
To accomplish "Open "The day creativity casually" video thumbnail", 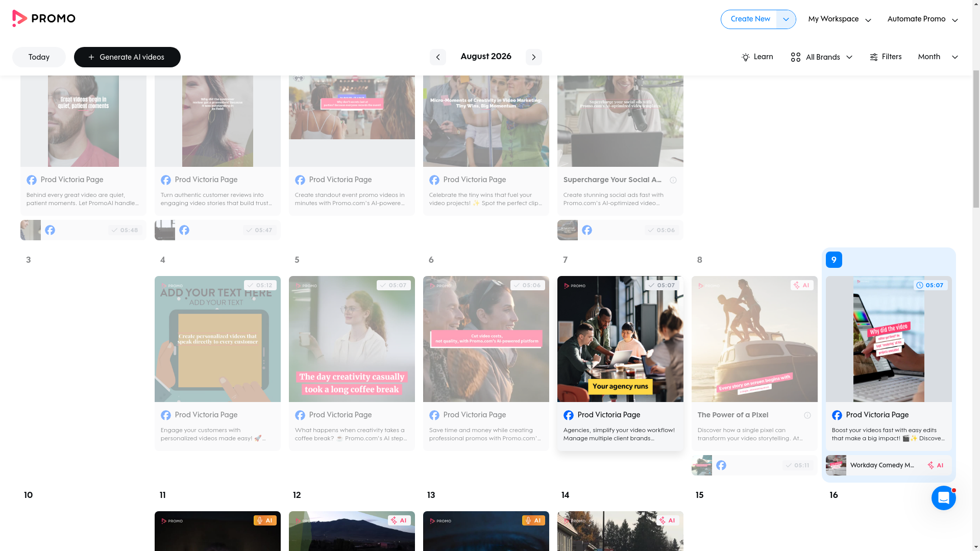I will click(352, 339).
